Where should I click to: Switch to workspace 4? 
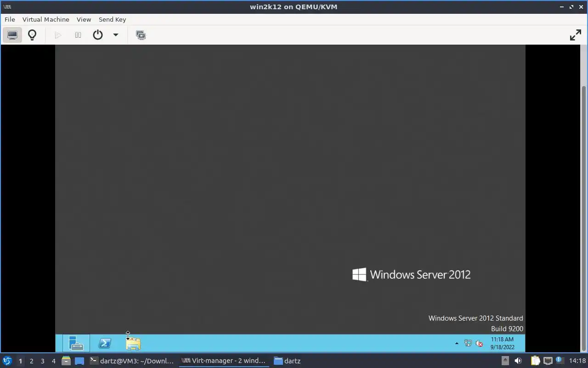point(53,361)
